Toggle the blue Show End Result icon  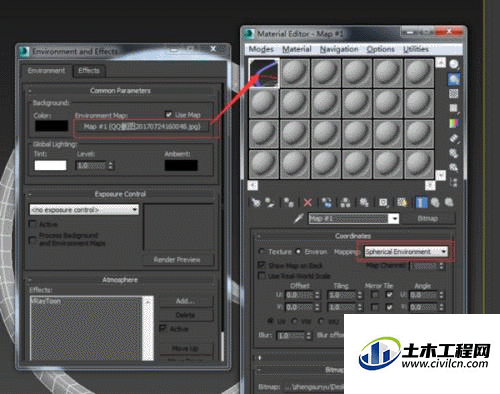[422, 202]
